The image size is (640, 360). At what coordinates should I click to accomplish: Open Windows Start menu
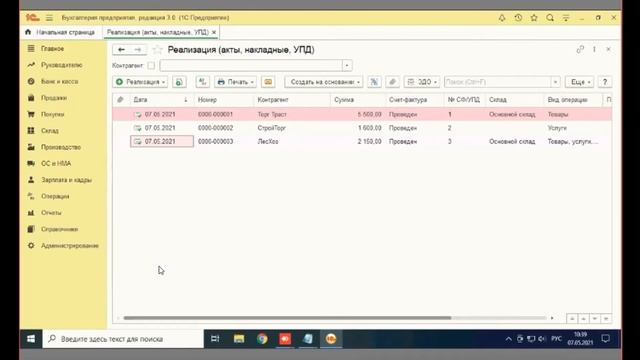coord(31,339)
